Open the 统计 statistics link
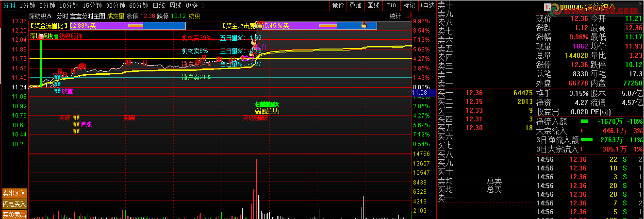This screenshot has width=644, height=219. tap(395, 16)
